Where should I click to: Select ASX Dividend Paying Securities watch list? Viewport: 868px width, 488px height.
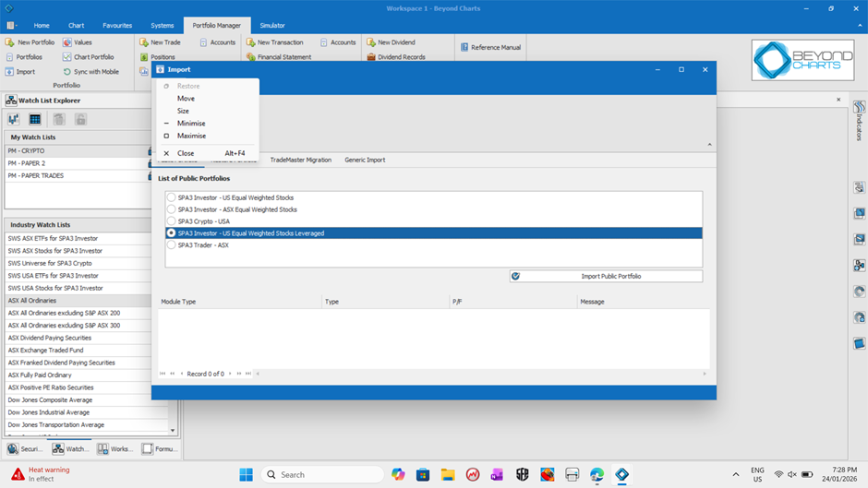(50, 338)
